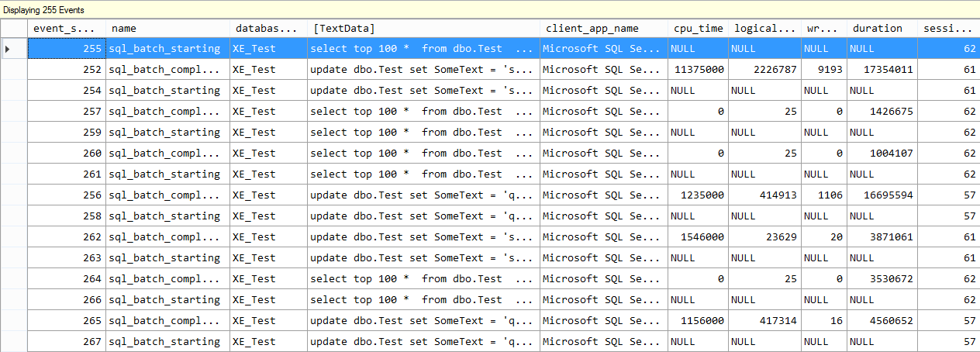
Task: Click the [TextData] column header
Action: (x=423, y=28)
